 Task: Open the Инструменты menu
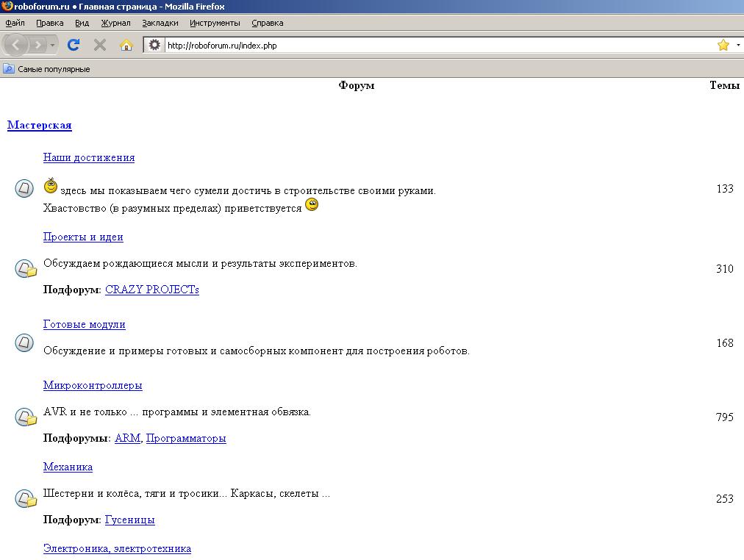215,23
